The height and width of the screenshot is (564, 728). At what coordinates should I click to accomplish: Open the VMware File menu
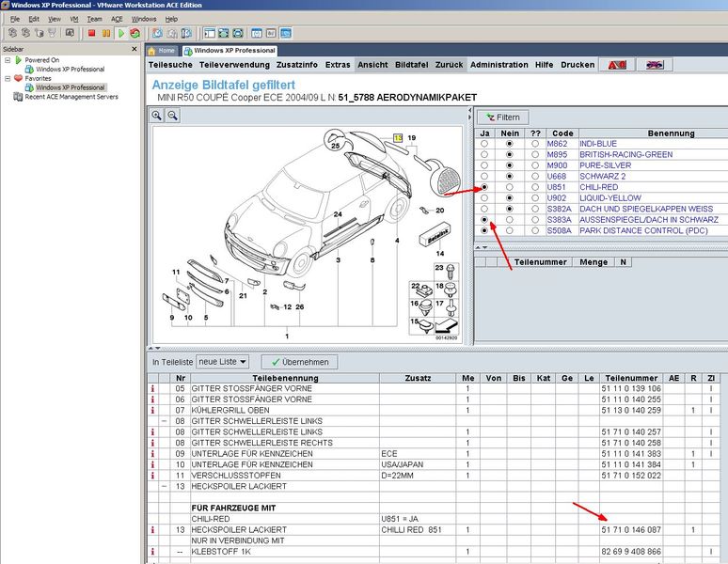tap(15, 19)
